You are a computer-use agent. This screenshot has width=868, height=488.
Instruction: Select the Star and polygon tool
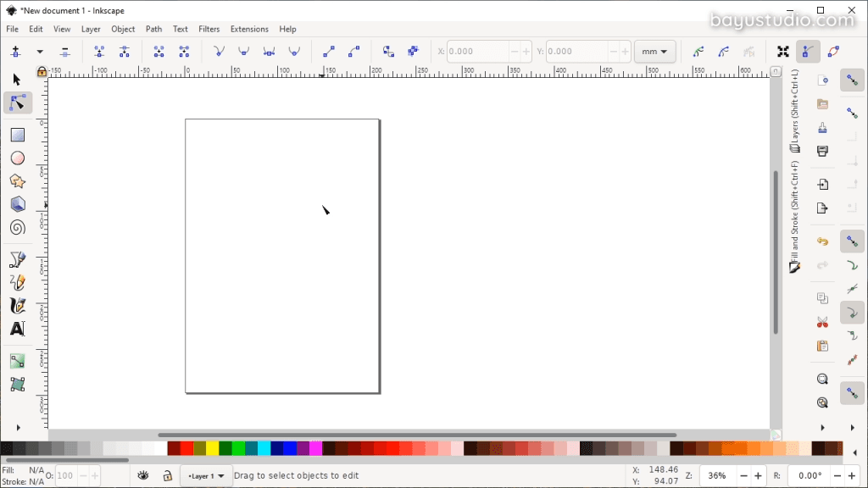pyautogui.click(x=18, y=181)
